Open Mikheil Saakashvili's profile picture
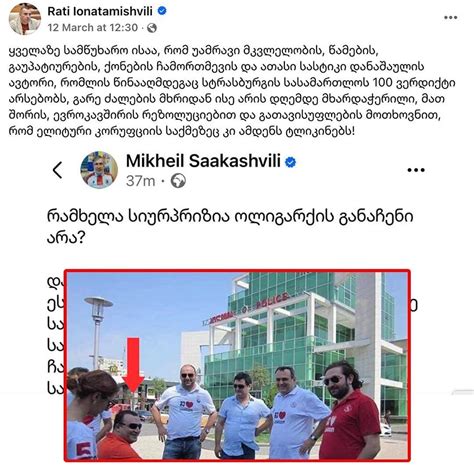The image size is (474, 474). click(x=99, y=170)
